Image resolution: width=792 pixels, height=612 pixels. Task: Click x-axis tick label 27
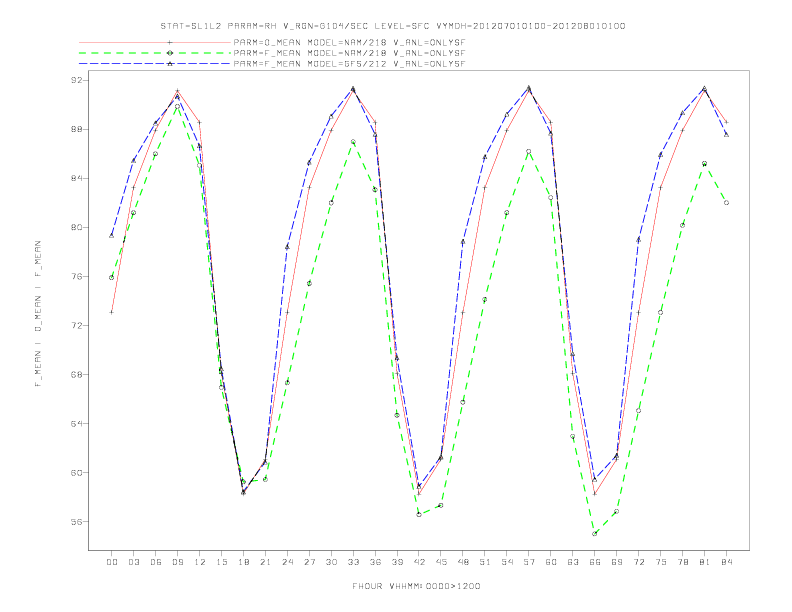(x=309, y=562)
